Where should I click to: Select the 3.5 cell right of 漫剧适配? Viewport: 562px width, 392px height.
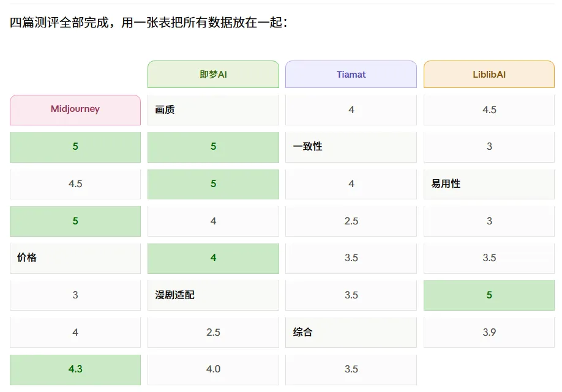point(351,295)
